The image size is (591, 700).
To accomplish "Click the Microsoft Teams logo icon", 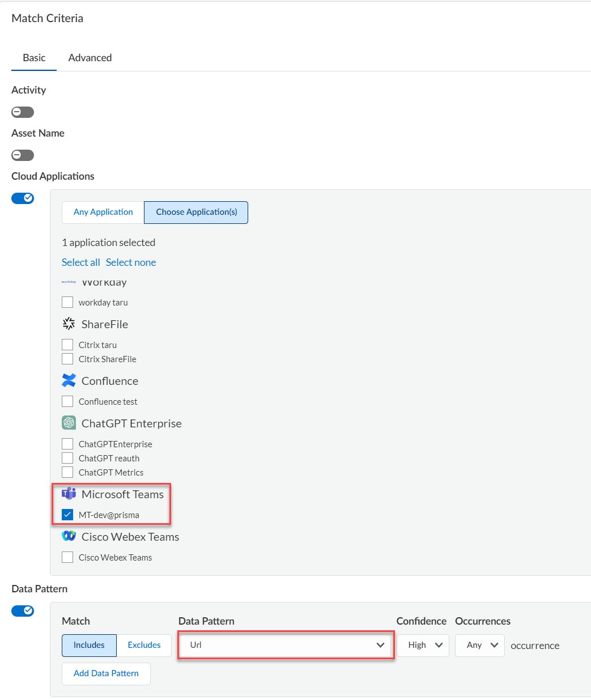I will tap(69, 494).
